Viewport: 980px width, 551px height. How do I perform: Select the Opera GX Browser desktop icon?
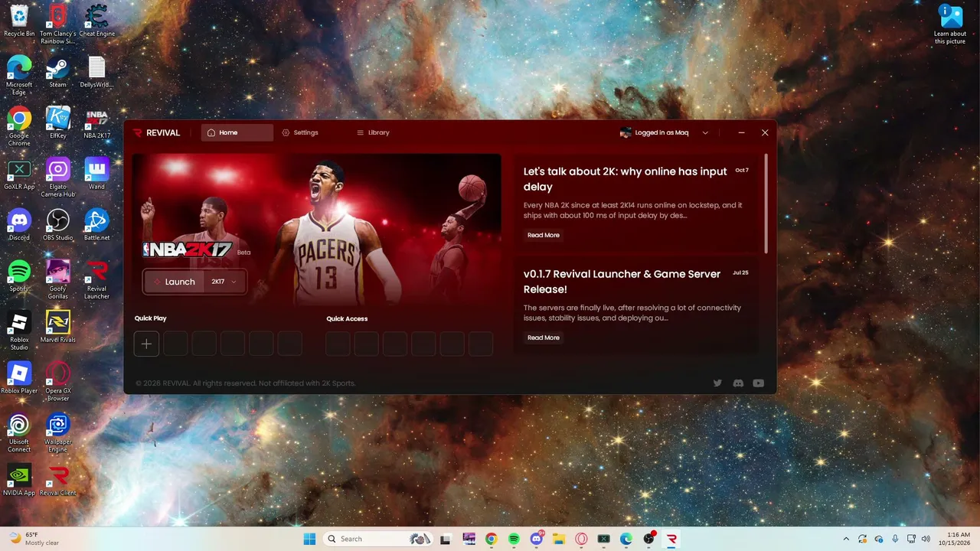[57, 382]
